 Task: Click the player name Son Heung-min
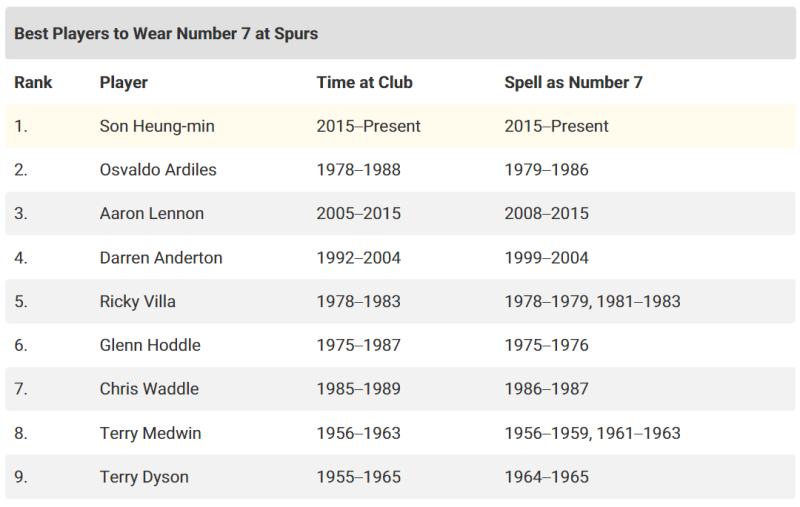[157, 126]
